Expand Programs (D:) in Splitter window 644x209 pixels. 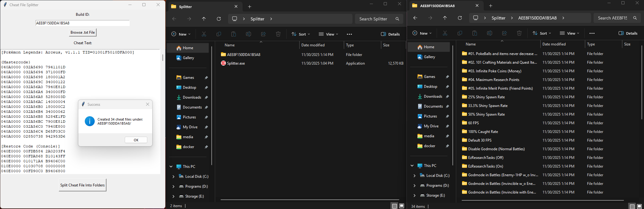click(x=174, y=186)
